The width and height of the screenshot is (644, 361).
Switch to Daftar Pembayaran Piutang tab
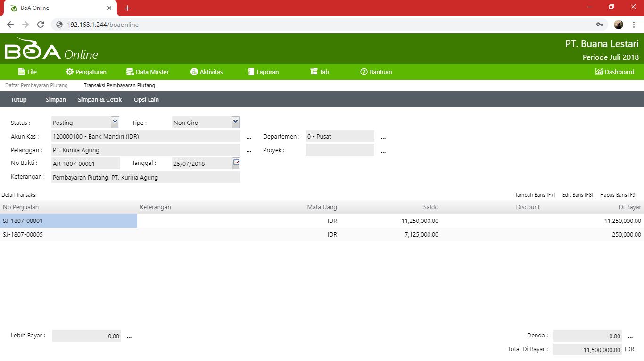click(x=36, y=86)
